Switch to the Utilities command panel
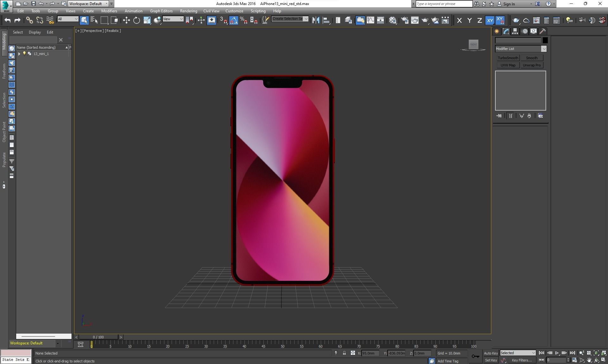Viewport: 608px width, 364px height. click(543, 31)
